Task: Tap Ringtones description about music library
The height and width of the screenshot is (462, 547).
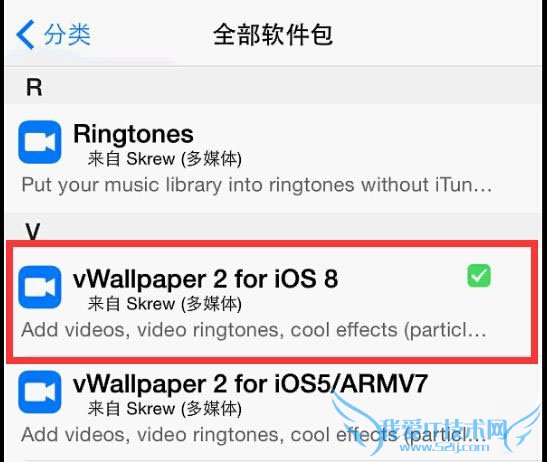Action: click(x=257, y=185)
